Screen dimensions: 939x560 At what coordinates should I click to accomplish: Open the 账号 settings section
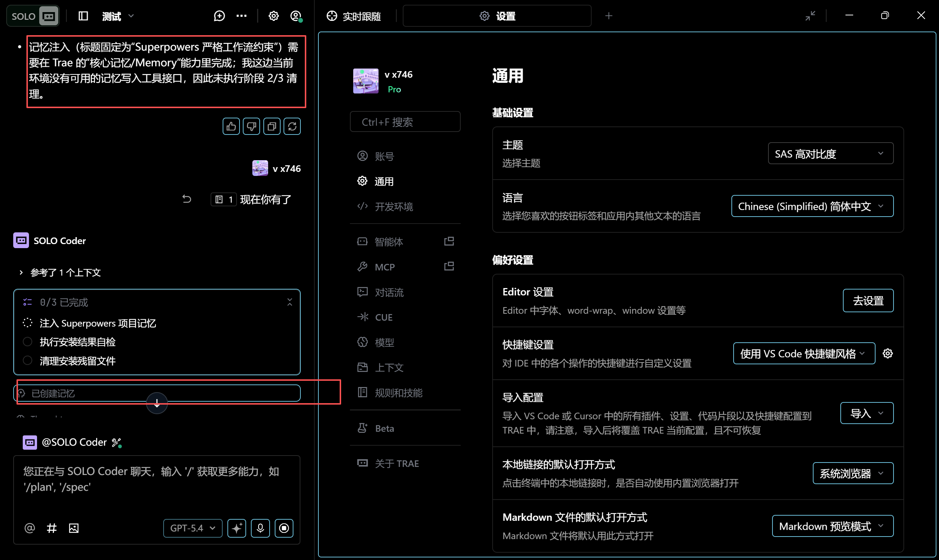[x=405, y=156]
